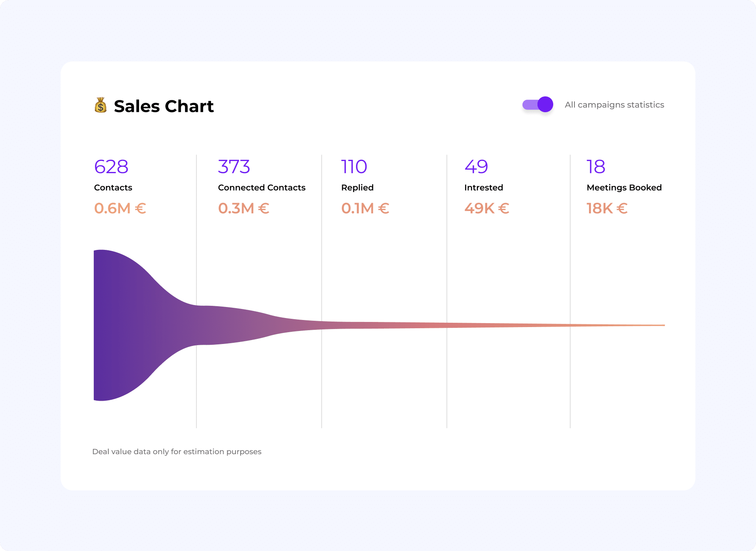The height and width of the screenshot is (551, 756).
Task: Click the 0.3M € deal value
Action: (244, 209)
